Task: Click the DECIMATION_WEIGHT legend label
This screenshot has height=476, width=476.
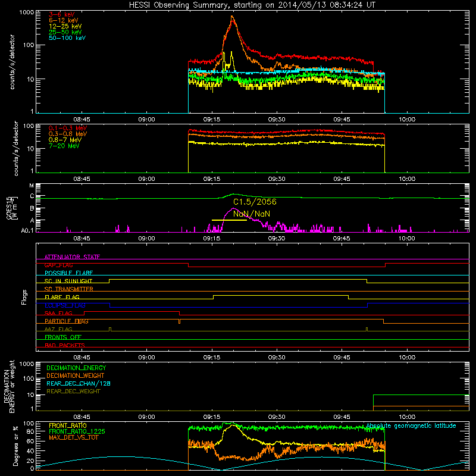Action: [x=76, y=375]
